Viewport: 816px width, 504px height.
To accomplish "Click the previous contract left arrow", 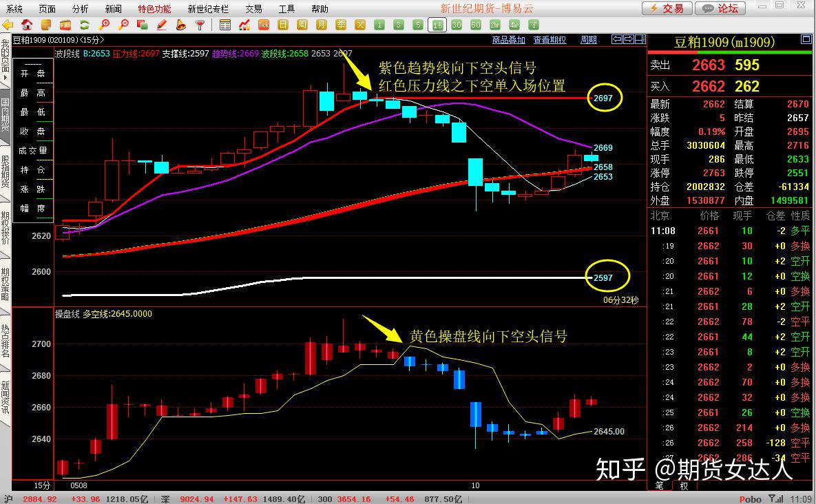I will [617, 39].
